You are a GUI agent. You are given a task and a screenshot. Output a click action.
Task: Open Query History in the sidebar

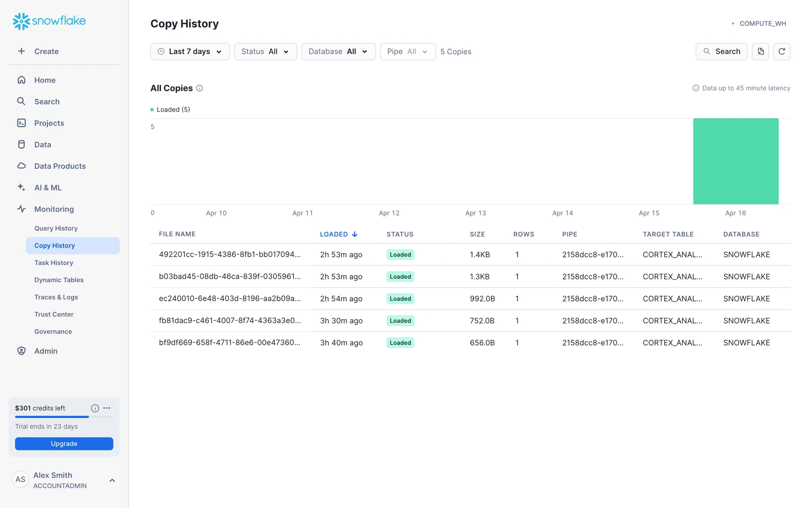coord(56,228)
